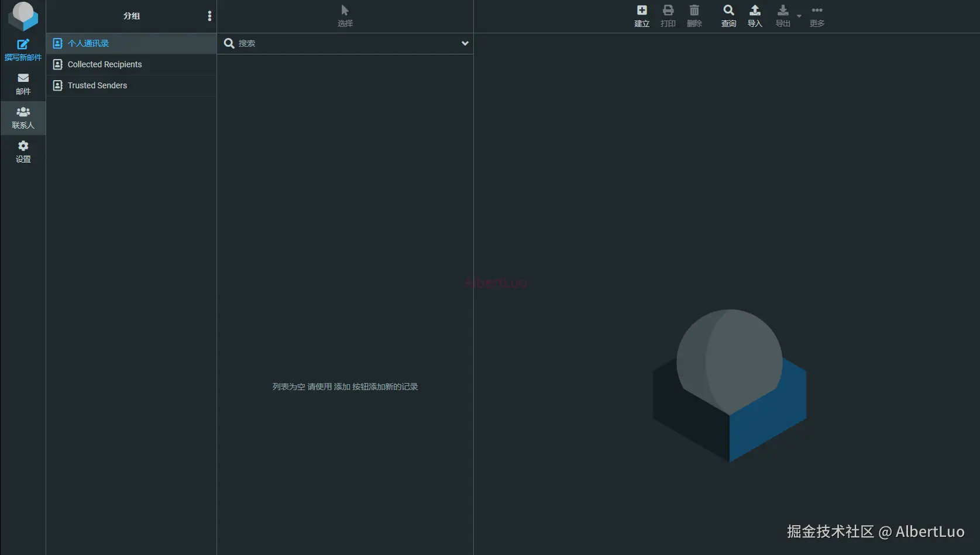Screen dimensions: 980x555
Task: Open advanced search (查询)
Action: click(728, 16)
